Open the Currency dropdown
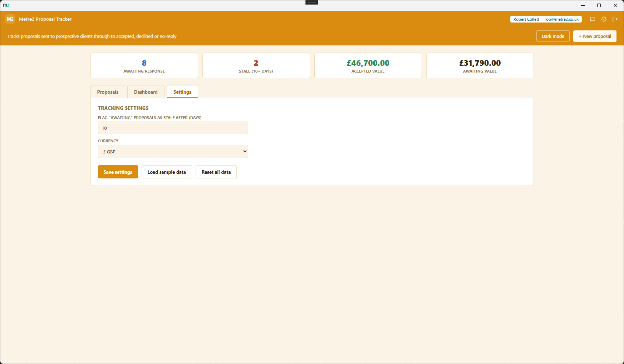624x364 pixels. coord(173,152)
